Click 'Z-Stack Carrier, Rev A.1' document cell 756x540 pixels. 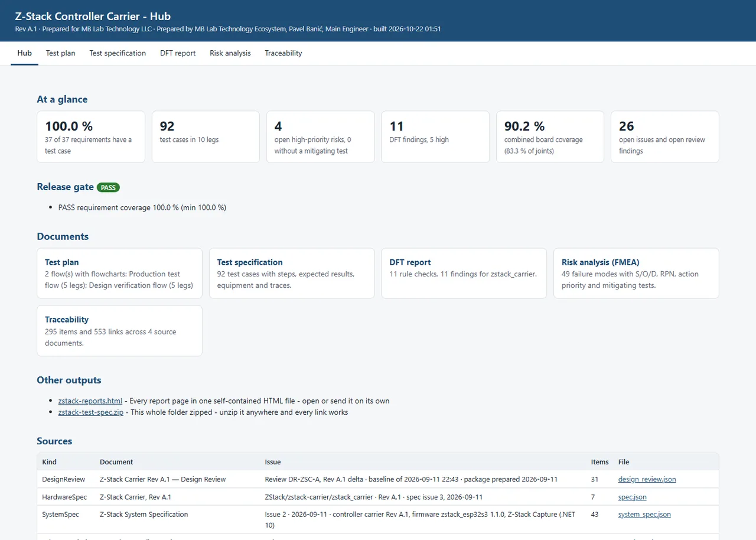click(x=135, y=497)
